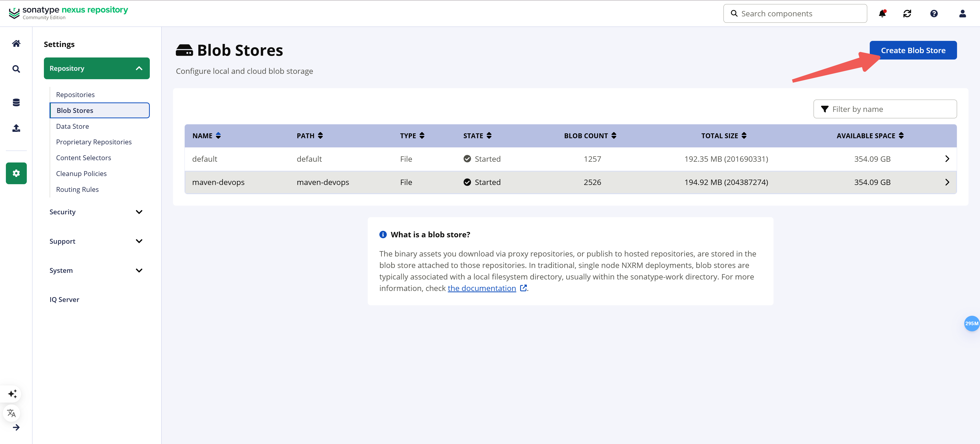980x444 pixels.
Task: Open the upload icon in left sidebar
Action: point(16,128)
